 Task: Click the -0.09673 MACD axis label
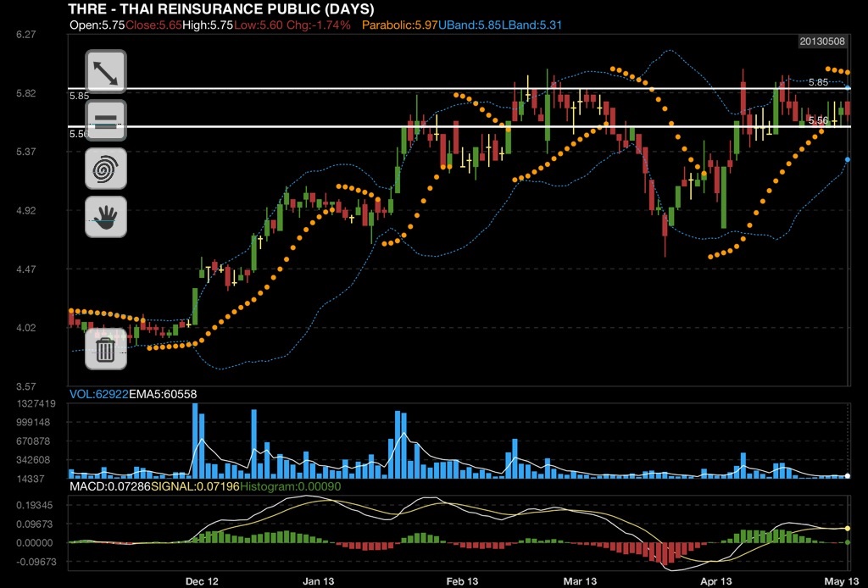pos(36,562)
